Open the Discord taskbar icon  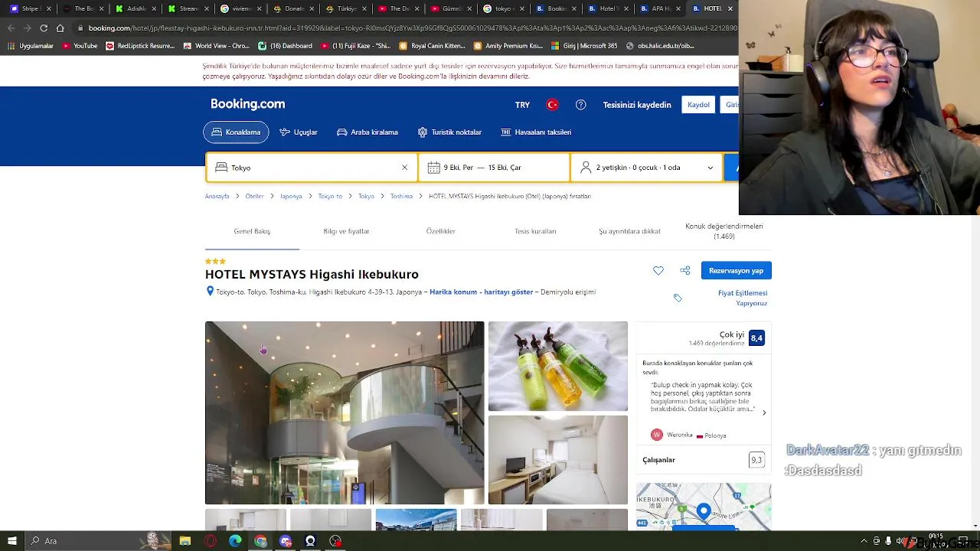[x=286, y=541]
